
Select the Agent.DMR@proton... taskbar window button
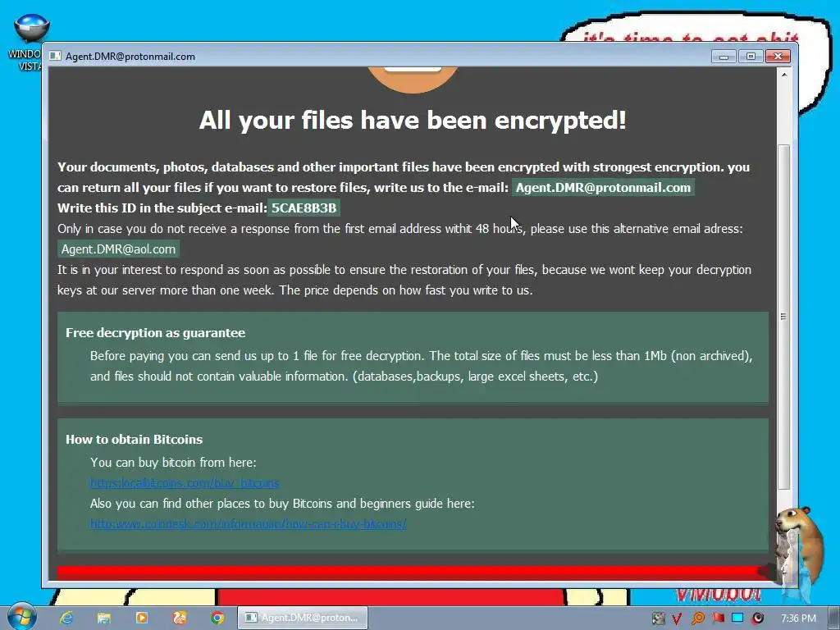point(303,618)
